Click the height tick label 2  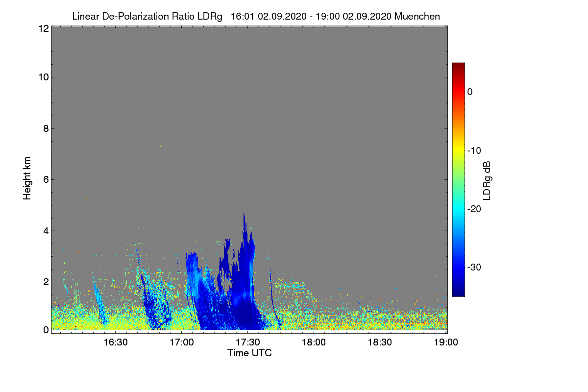(x=46, y=282)
